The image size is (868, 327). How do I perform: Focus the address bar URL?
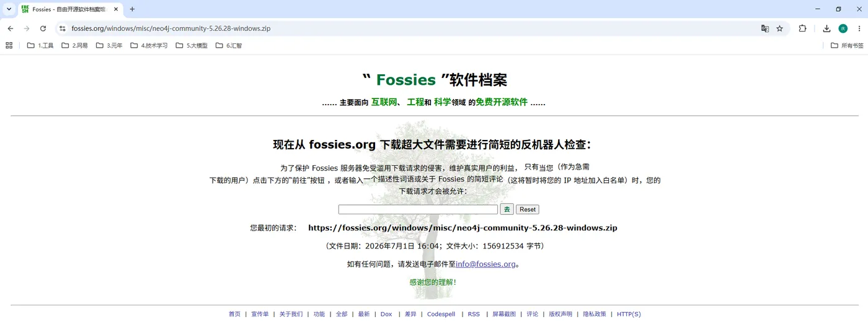(x=170, y=28)
